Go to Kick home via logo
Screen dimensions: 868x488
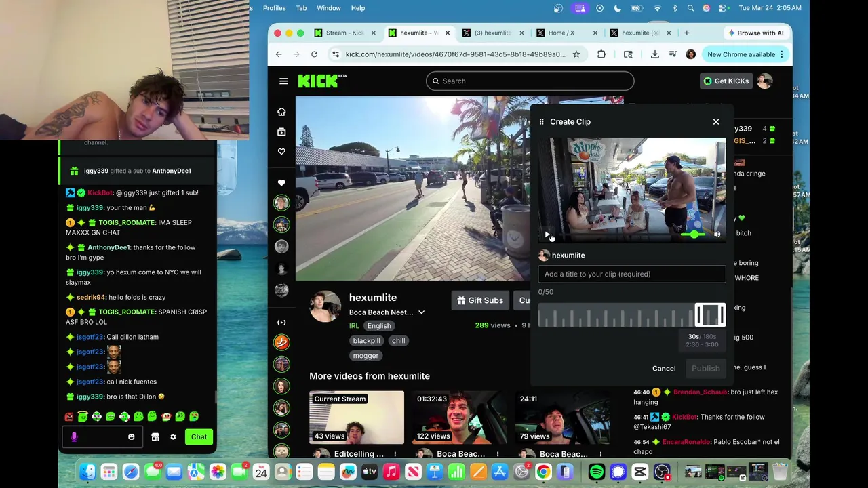tap(321, 81)
